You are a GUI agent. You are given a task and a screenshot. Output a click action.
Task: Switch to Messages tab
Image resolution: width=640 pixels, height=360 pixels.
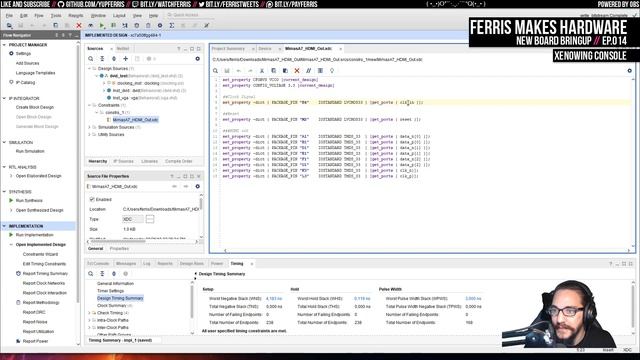126,264
